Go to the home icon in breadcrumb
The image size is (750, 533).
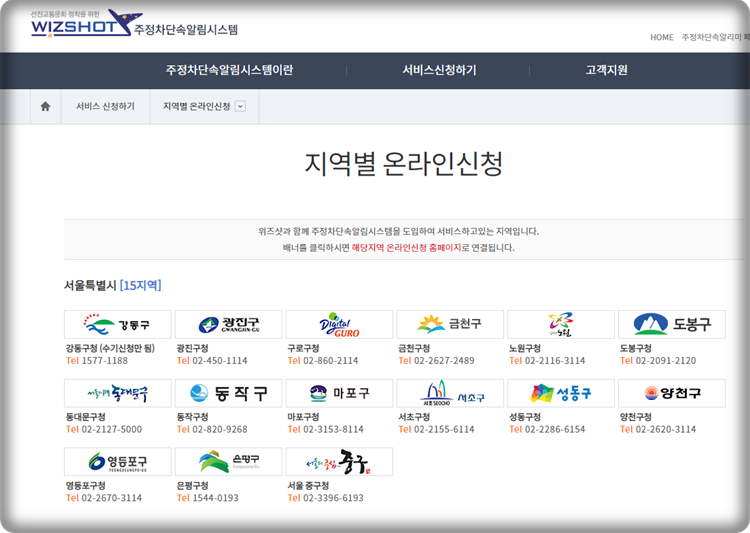[45, 106]
